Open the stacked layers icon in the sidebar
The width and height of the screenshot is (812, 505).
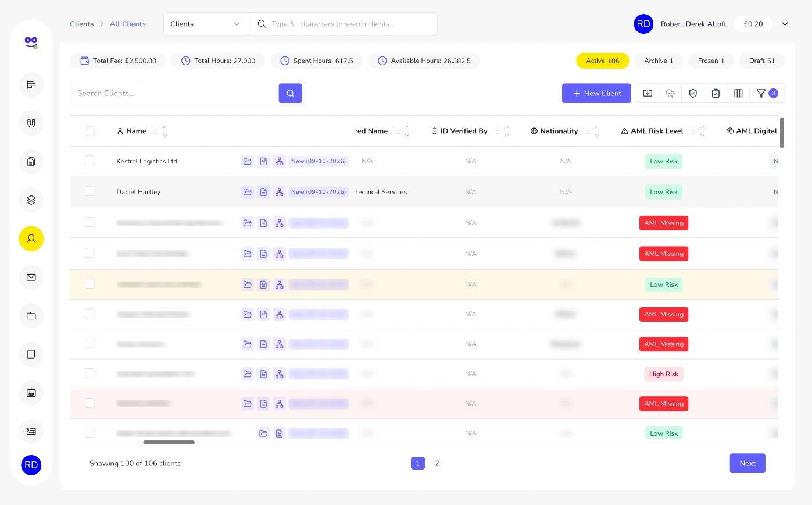tap(31, 200)
